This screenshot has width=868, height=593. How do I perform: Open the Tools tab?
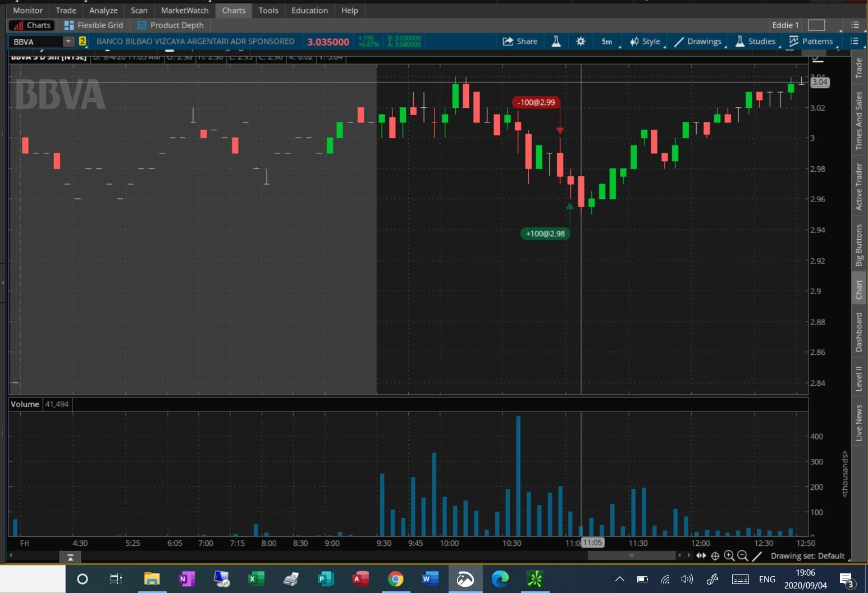(x=268, y=10)
